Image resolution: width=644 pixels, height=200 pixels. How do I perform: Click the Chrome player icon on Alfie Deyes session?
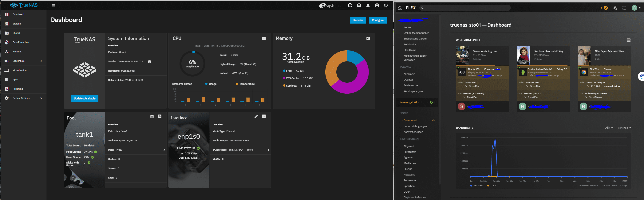pos(584,72)
